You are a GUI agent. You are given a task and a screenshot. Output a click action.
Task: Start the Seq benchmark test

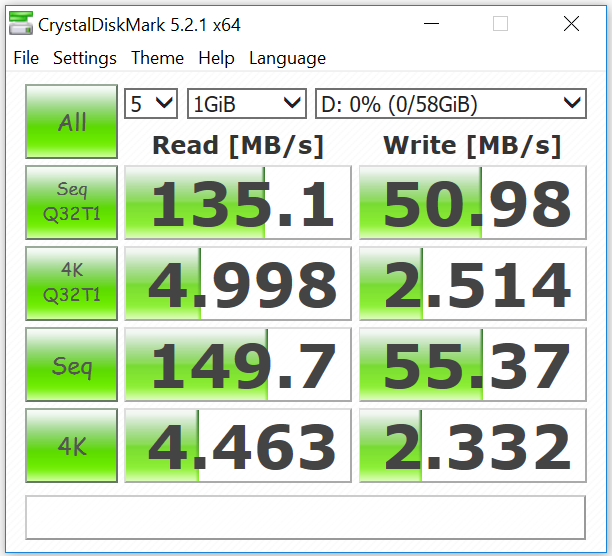point(71,365)
